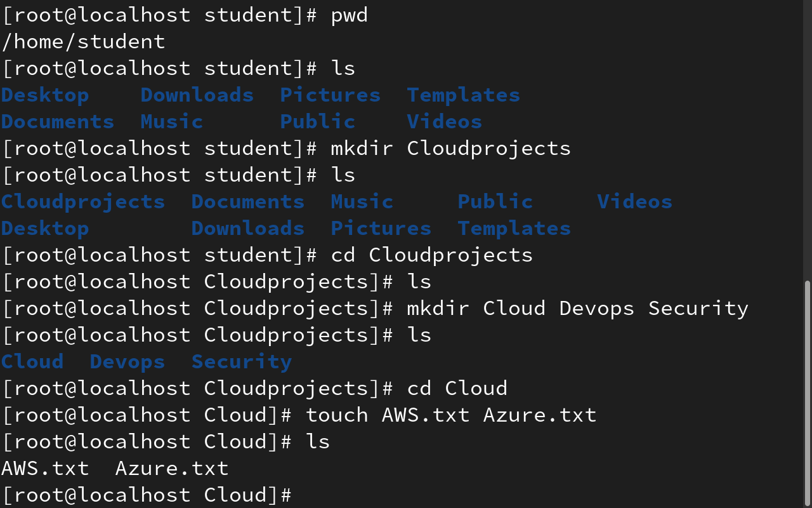The width and height of the screenshot is (812, 508).
Task: Select the Downloads directory name in the first listing
Action: pyautogui.click(x=197, y=95)
